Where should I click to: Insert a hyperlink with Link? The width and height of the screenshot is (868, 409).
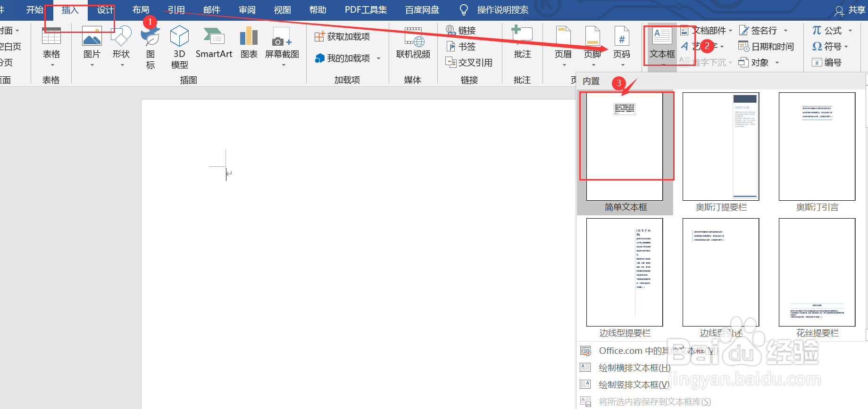click(461, 30)
